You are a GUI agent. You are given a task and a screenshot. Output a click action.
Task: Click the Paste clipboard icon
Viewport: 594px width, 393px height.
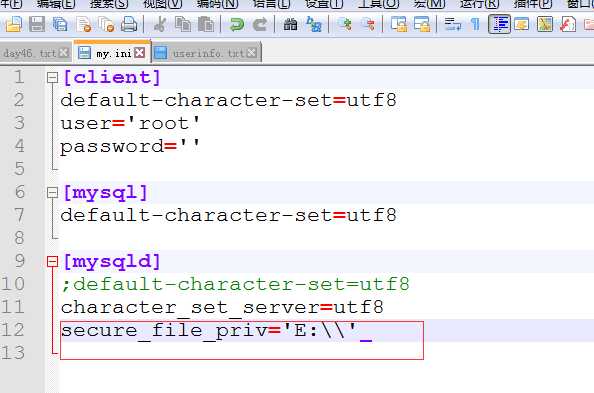pyautogui.click(x=206, y=24)
